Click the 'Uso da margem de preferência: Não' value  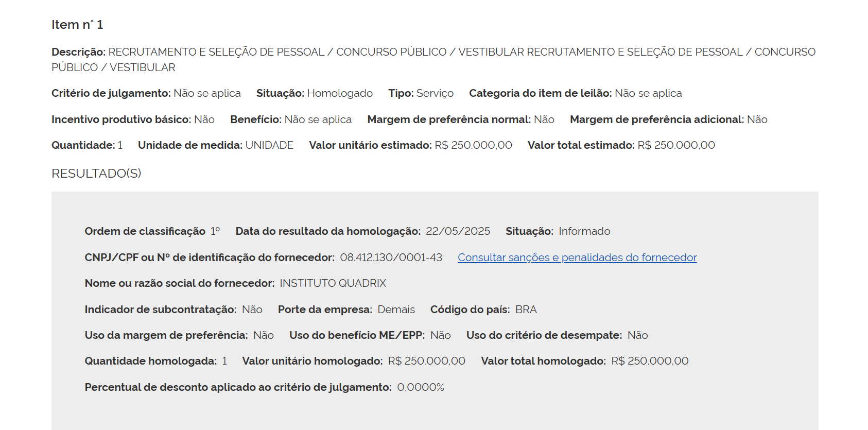(x=264, y=335)
